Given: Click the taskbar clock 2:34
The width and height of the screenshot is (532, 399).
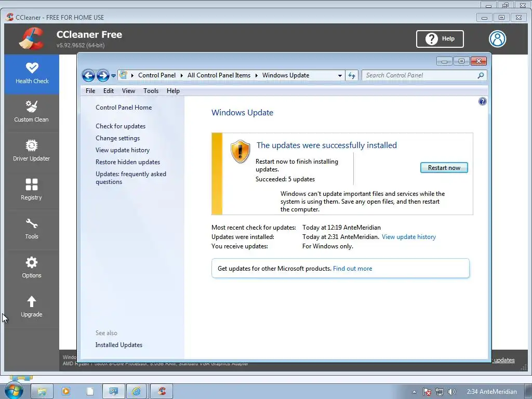Looking at the screenshot, I should pyautogui.click(x=491, y=392).
